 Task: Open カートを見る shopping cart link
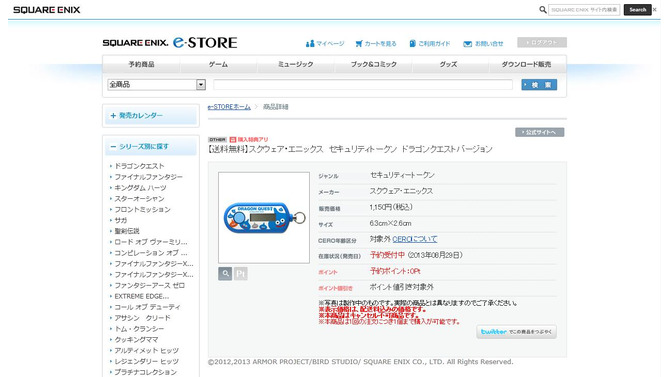(x=376, y=44)
